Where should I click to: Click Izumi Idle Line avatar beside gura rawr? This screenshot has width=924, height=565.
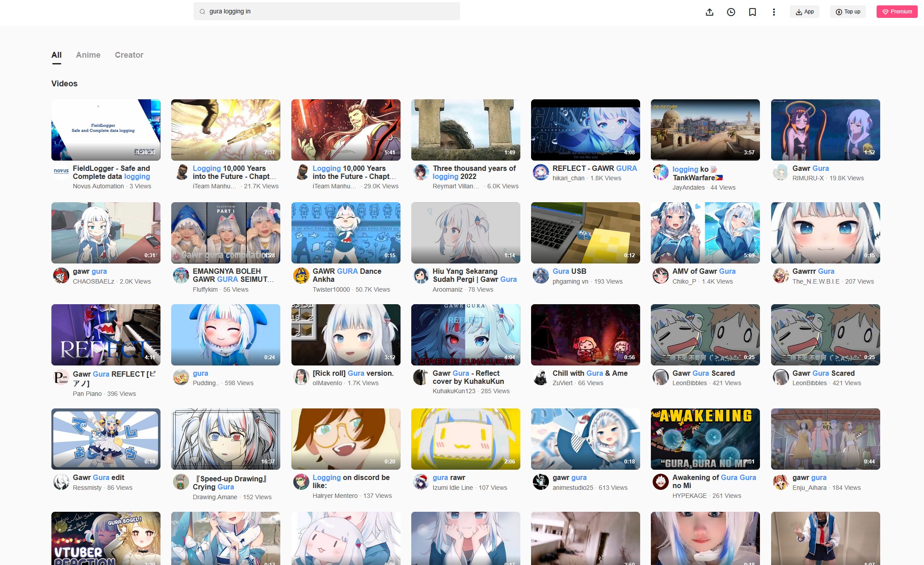pyautogui.click(x=421, y=481)
